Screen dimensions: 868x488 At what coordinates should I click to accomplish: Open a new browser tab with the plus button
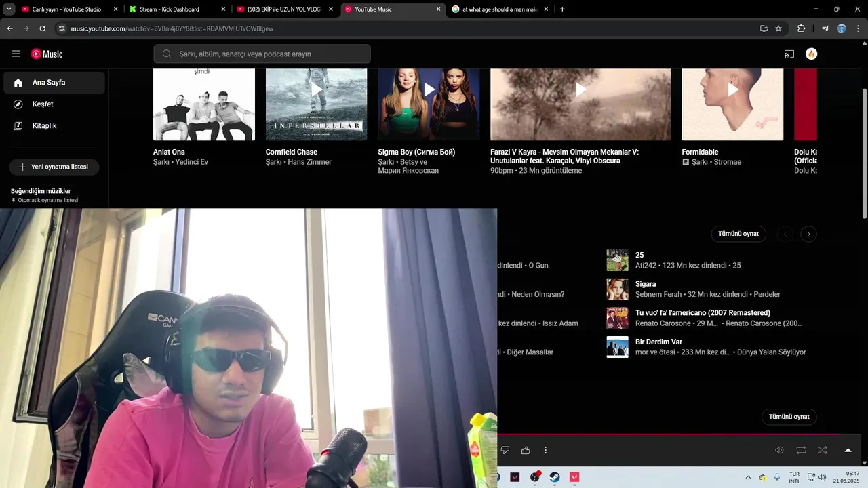tap(562, 9)
